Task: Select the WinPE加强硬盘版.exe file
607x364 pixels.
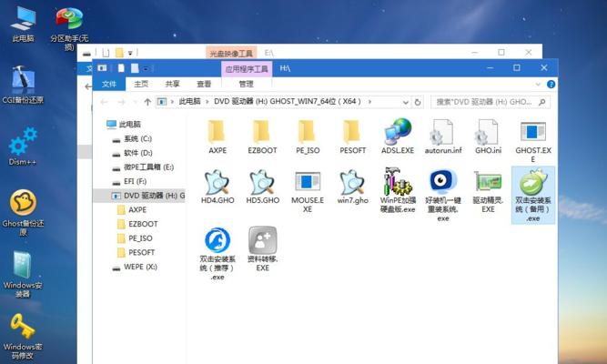Action: (x=398, y=191)
